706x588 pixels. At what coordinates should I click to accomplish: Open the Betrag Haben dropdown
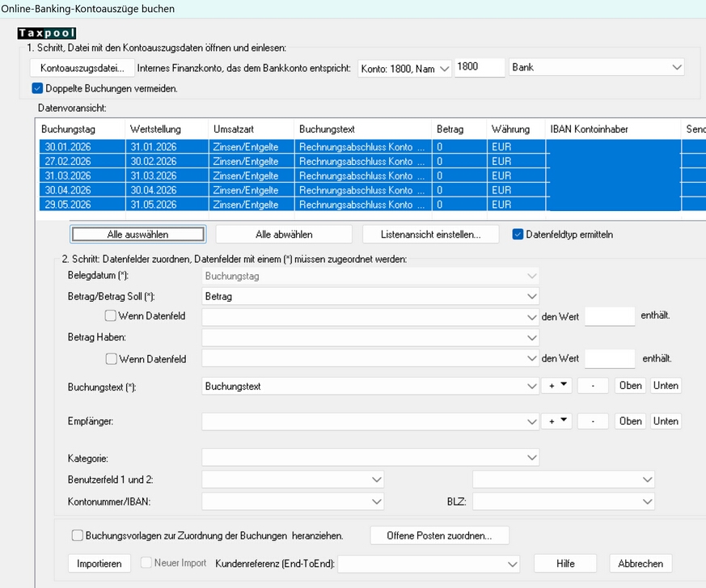pyautogui.click(x=370, y=337)
